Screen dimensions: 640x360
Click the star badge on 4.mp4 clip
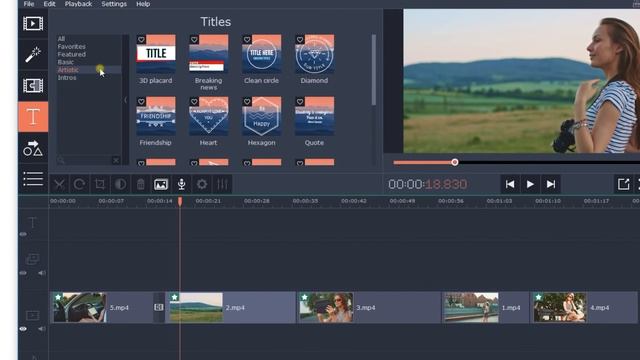[538, 297]
